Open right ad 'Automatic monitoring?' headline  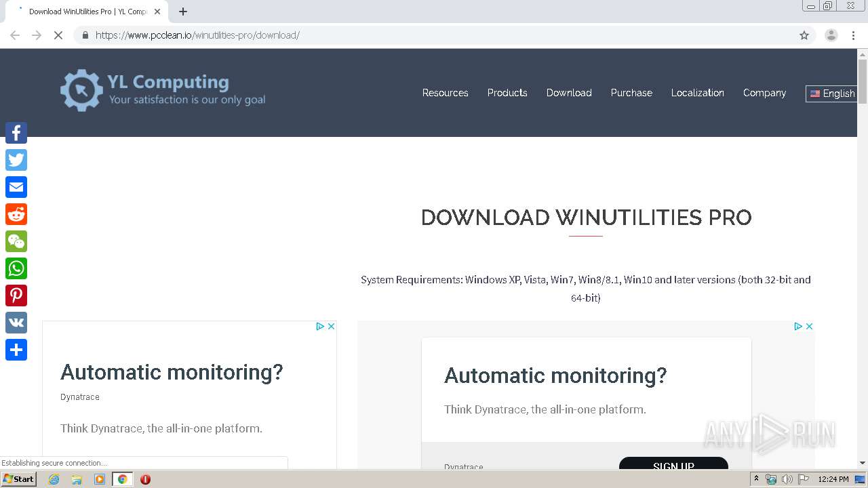pos(555,375)
